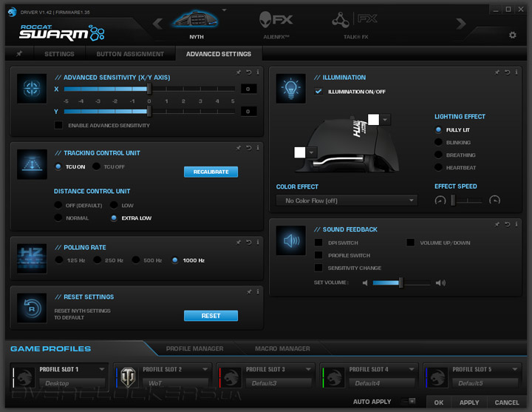
Task: Show info for Illumination panel
Action: pos(516,72)
